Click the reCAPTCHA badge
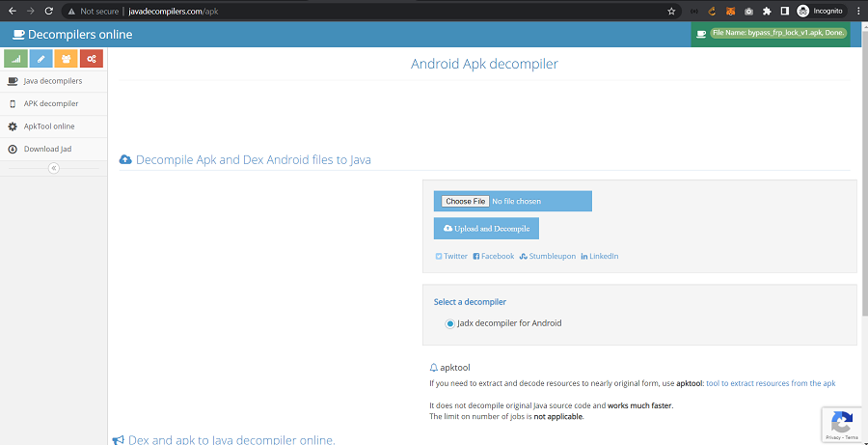The width and height of the screenshot is (868, 445). (844, 425)
